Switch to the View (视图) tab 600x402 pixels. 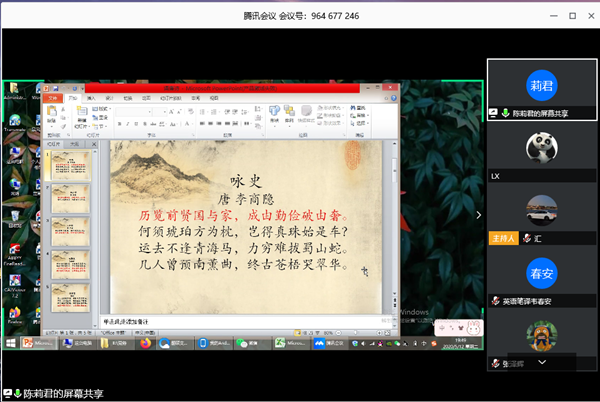coord(214,98)
